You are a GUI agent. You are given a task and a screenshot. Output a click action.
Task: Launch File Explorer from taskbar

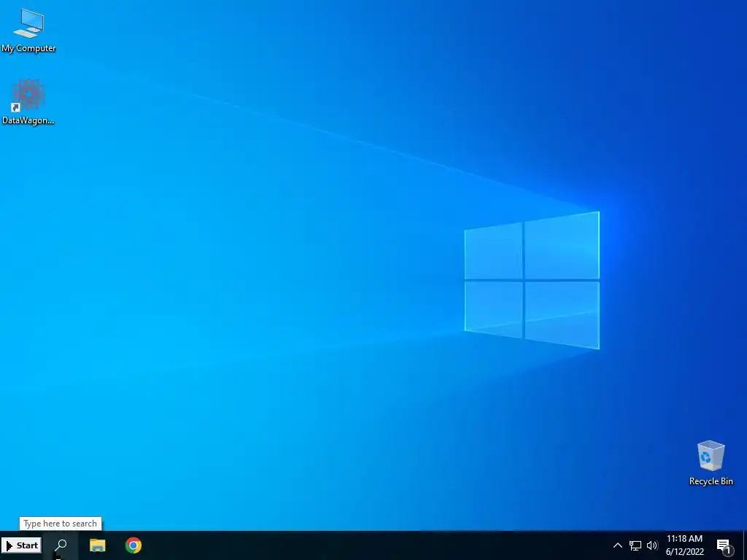pyautogui.click(x=98, y=545)
